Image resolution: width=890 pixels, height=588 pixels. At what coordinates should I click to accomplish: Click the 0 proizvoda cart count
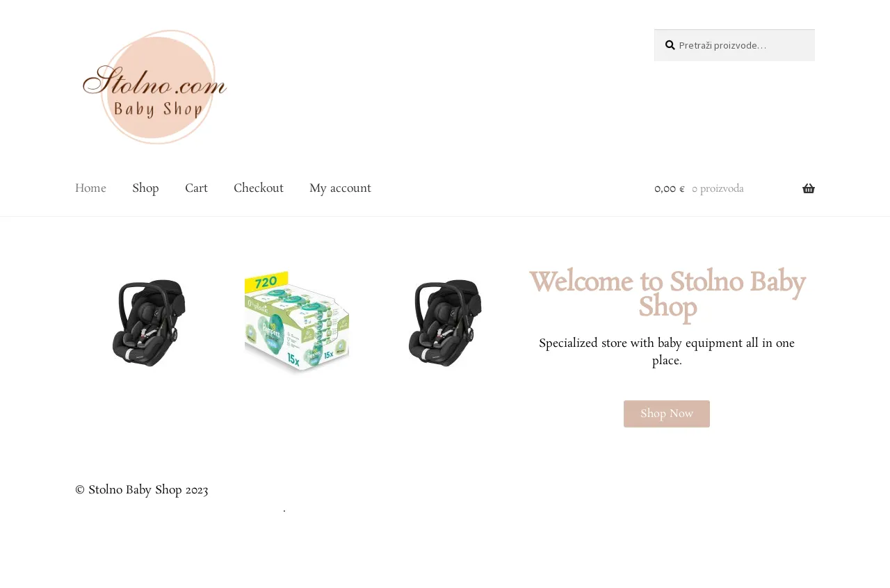[718, 189]
